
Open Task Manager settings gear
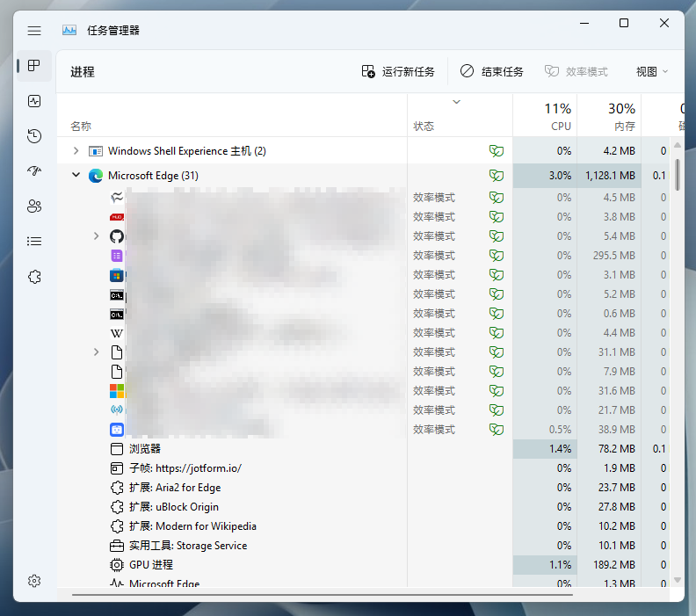34,581
